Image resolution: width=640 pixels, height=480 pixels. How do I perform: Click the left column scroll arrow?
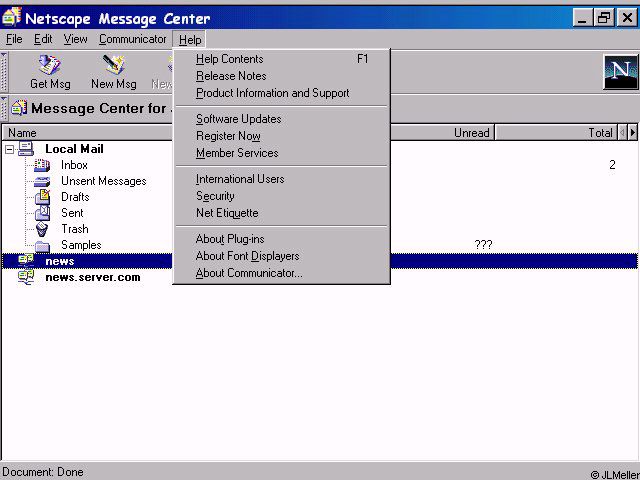622,132
